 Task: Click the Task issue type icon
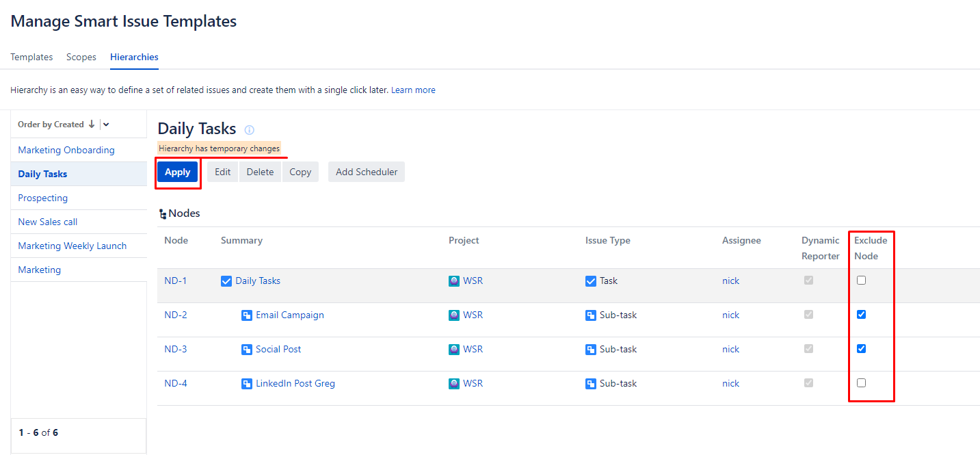591,281
